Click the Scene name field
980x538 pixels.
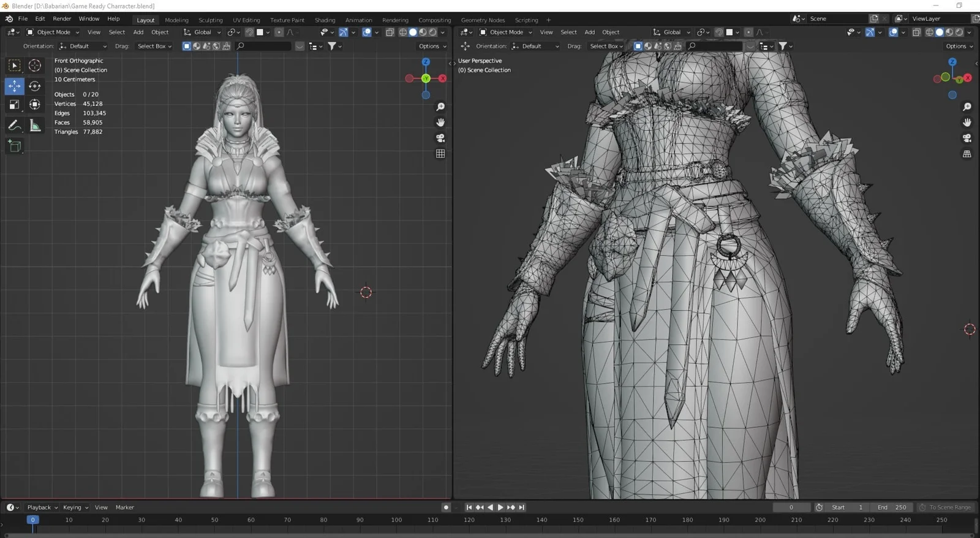[837, 19]
